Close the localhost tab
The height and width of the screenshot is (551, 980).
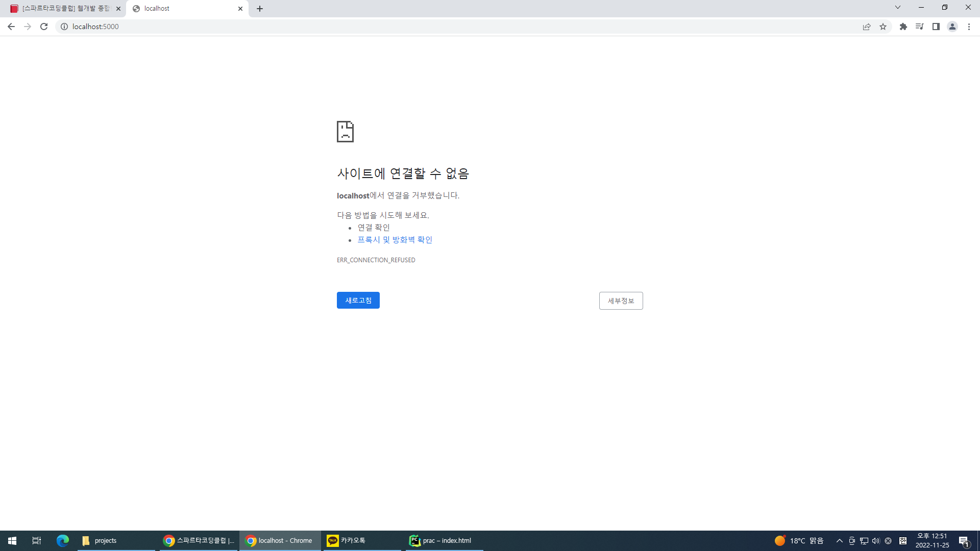pyautogui.click(x=240, y=9)
